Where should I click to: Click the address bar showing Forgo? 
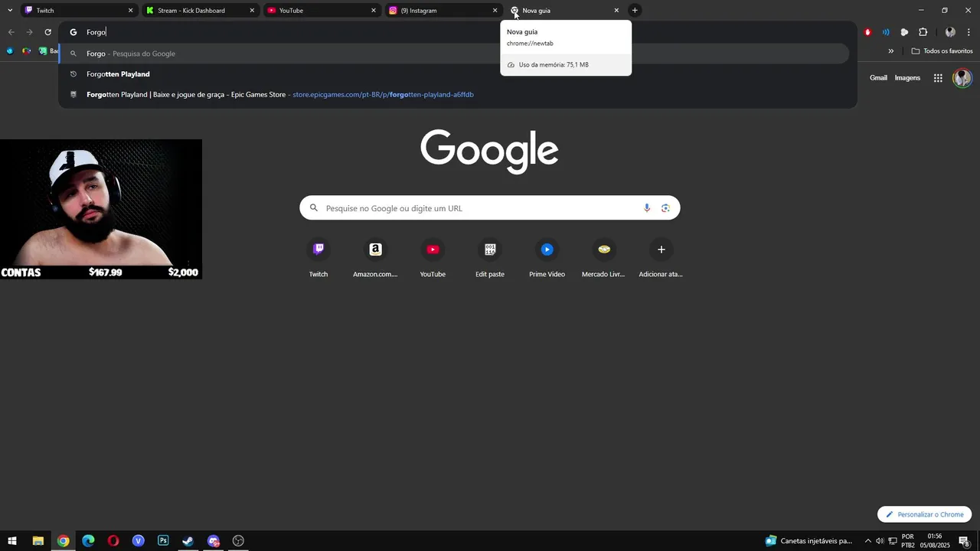tap(457, 32)
